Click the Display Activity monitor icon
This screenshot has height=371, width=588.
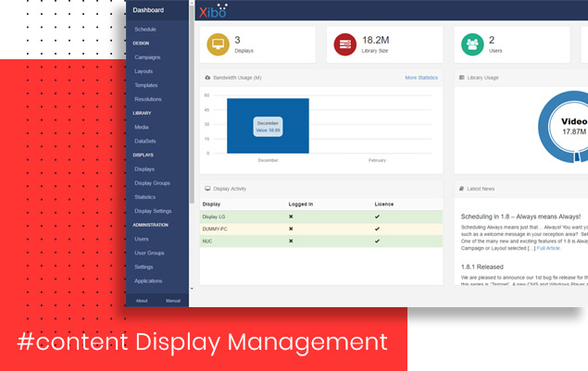click(207, 189)
